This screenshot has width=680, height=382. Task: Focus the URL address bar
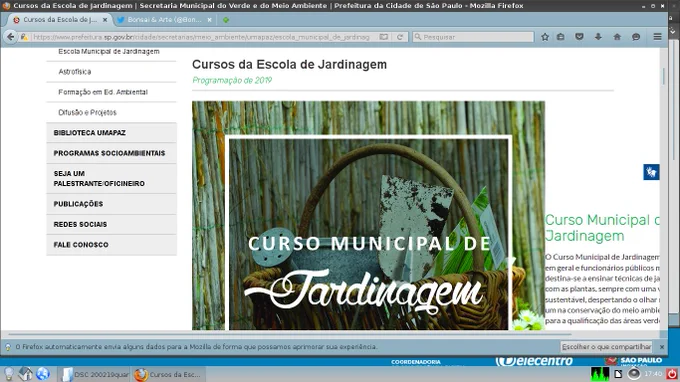(202, 37)
